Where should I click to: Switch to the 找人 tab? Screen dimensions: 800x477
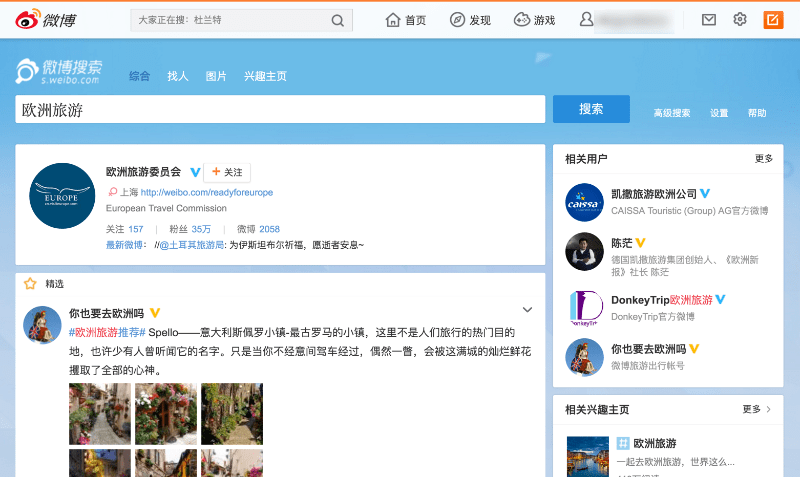(x=178, y=76)
